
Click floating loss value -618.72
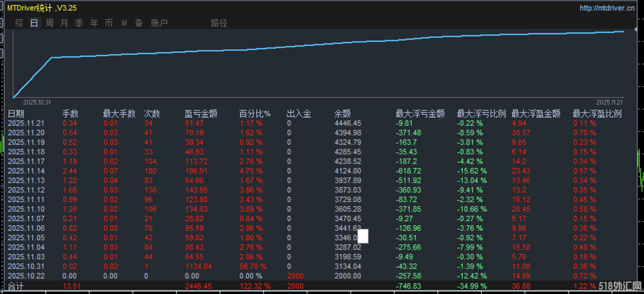[408, 171]
